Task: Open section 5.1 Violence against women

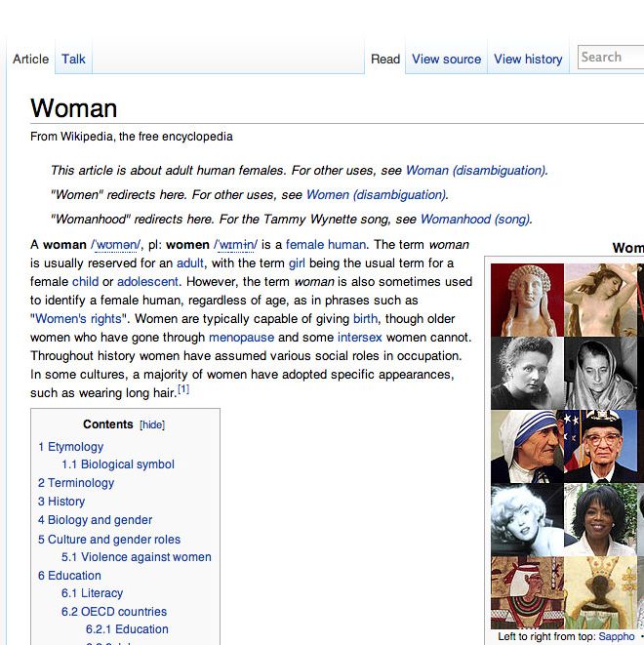Action: pyautogui.click(x=137, y=557)
